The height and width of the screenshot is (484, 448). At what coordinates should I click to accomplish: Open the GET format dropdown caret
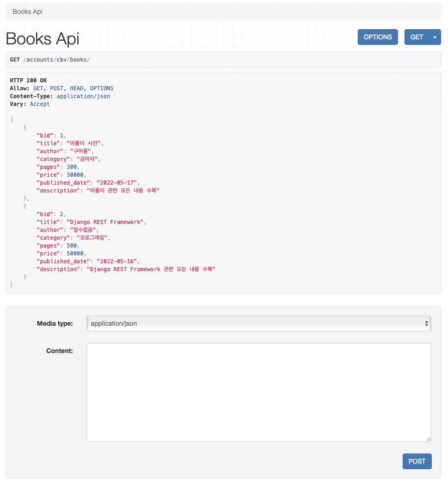[x=435, y=37]
